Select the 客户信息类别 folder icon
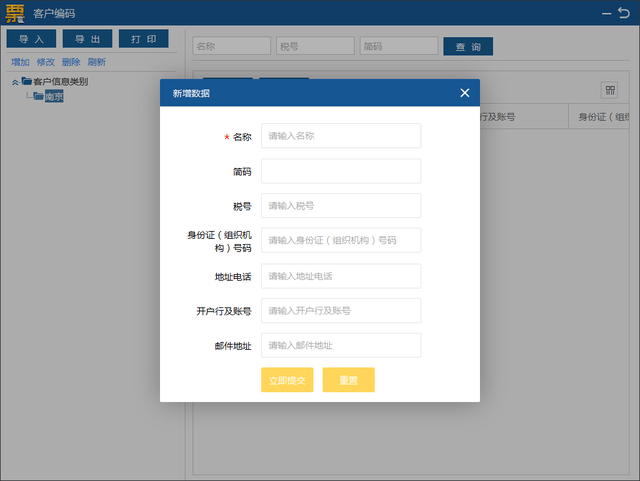The image size is (640, 481). [x=27, y=81]
